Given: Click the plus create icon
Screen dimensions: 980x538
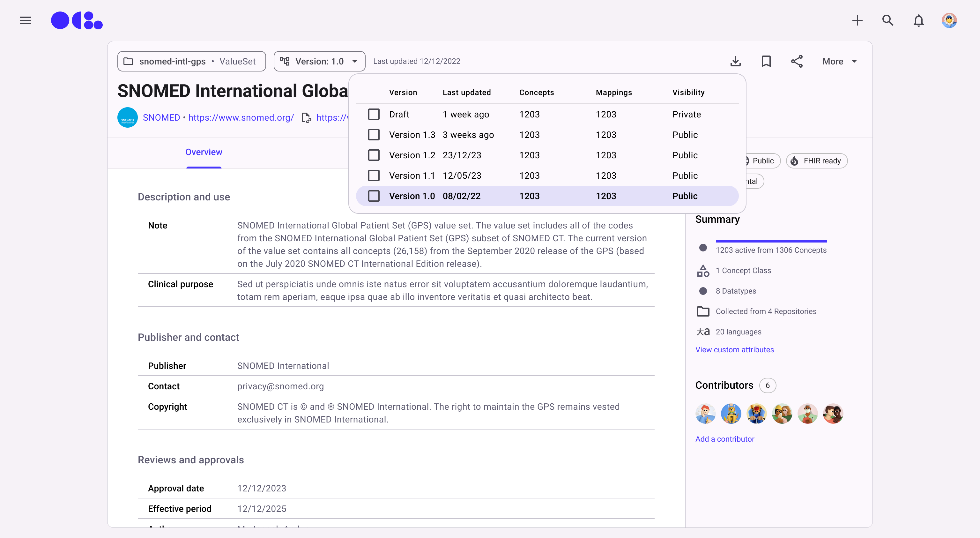Looking at the screenshot, I should pos(857,20).
